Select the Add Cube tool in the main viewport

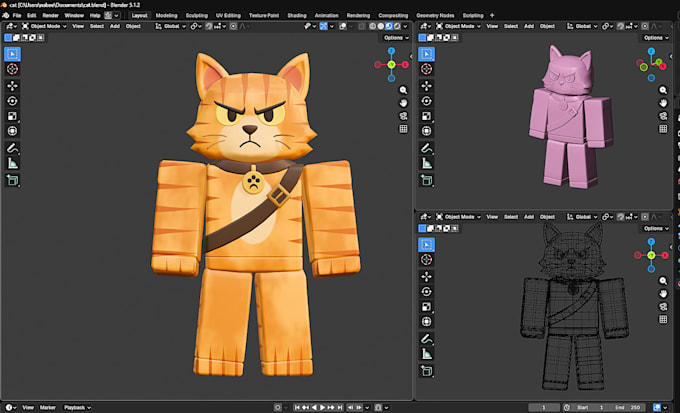[12, 180]
